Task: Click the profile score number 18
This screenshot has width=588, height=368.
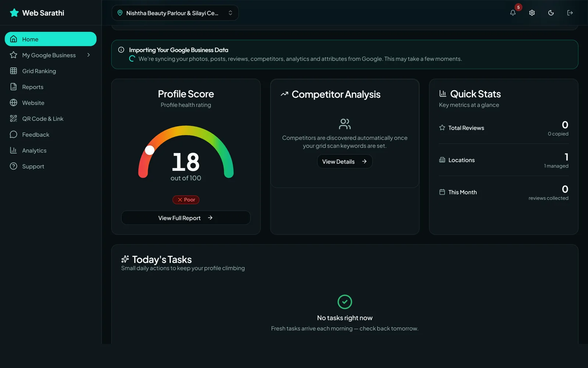Action: coord(186,162)
